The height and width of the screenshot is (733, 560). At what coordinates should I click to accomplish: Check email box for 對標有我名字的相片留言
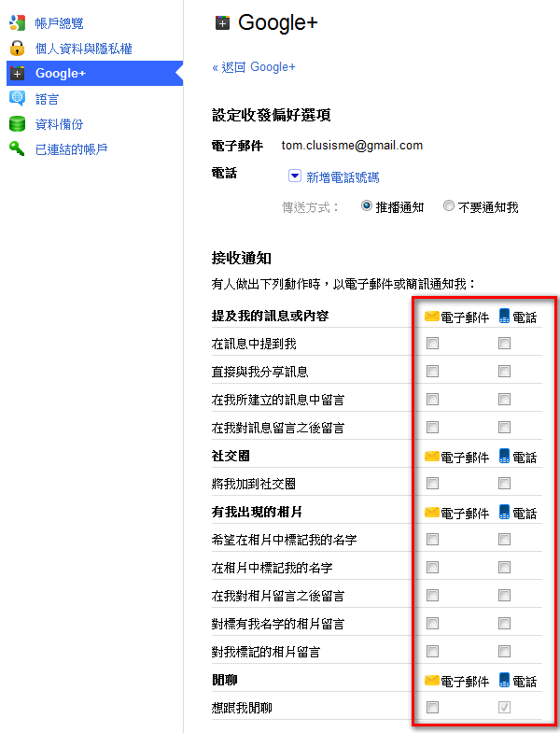point(432,624)
